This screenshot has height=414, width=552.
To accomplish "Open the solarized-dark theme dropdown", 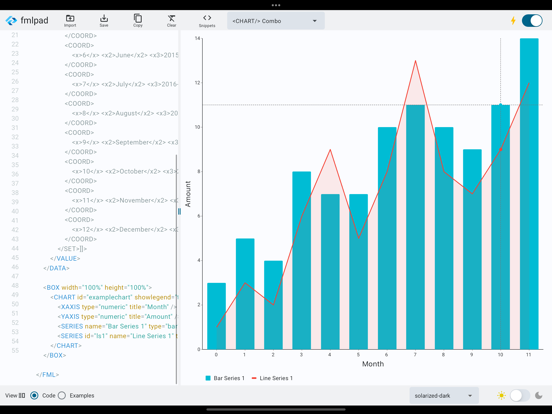I will tap(444, 395).
